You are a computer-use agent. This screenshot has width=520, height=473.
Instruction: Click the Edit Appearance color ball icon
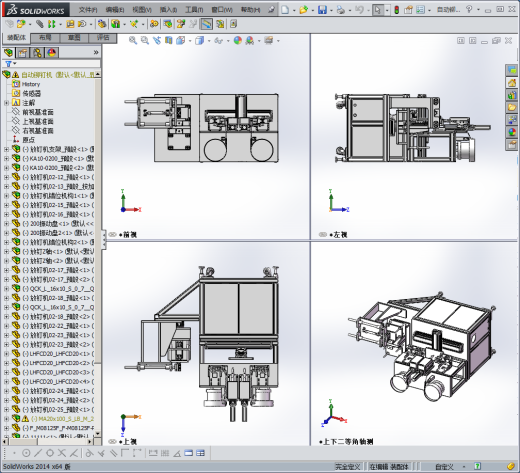pos(238,41)
